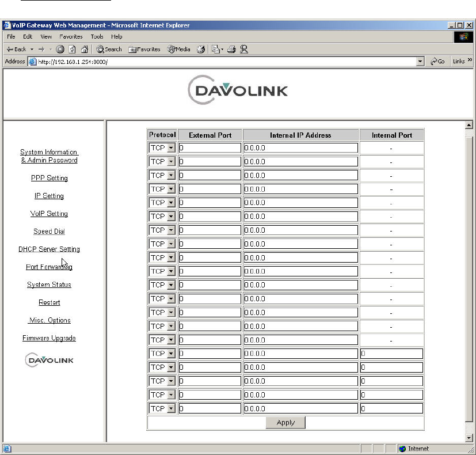Open the address bar dropdown arrow

click(420, 62)
